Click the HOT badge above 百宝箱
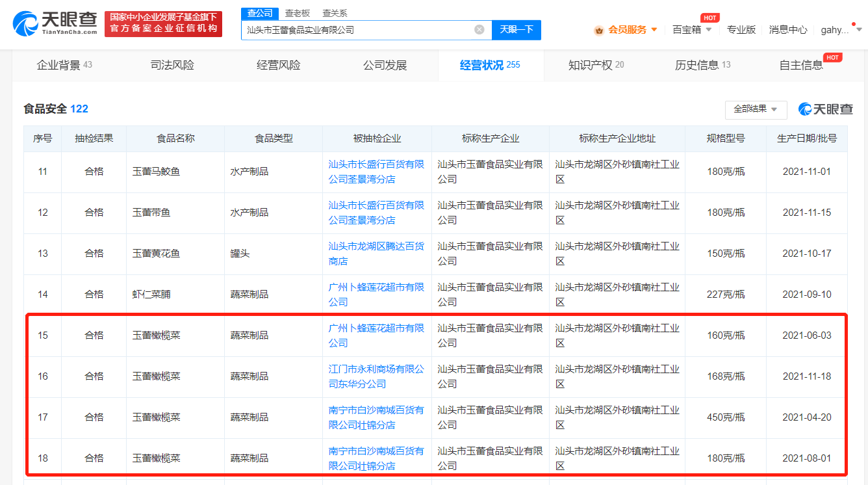 click(709, 18)
